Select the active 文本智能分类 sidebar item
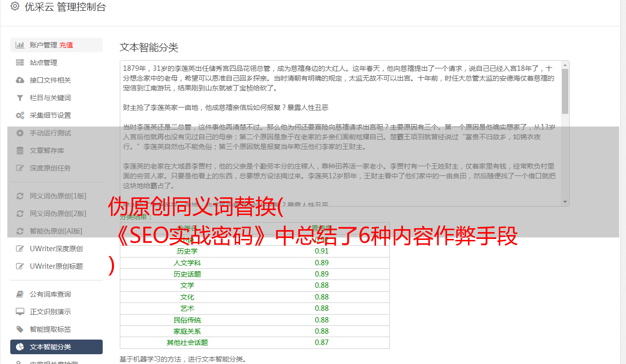The image size is (626, 364). click(56, 347)
